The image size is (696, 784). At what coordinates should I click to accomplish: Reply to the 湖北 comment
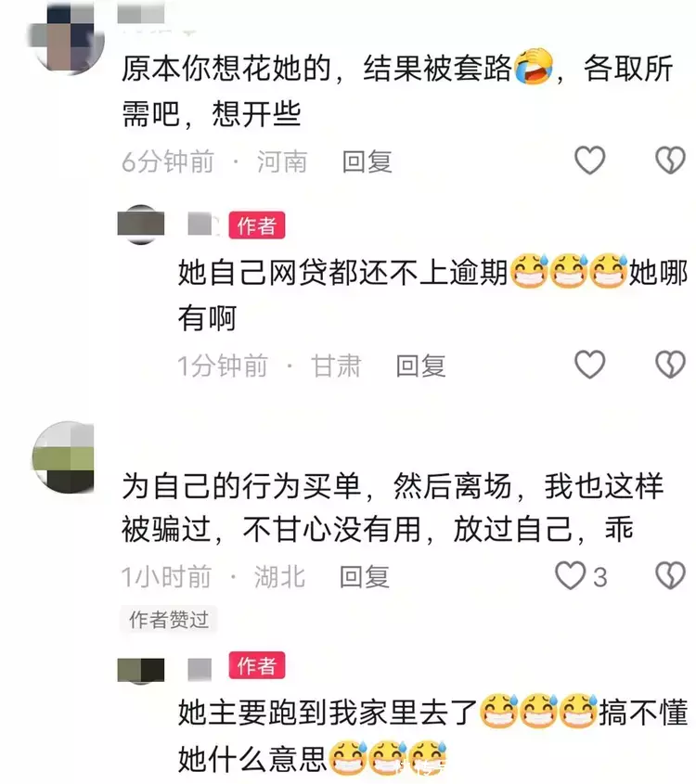pos(364,576)
